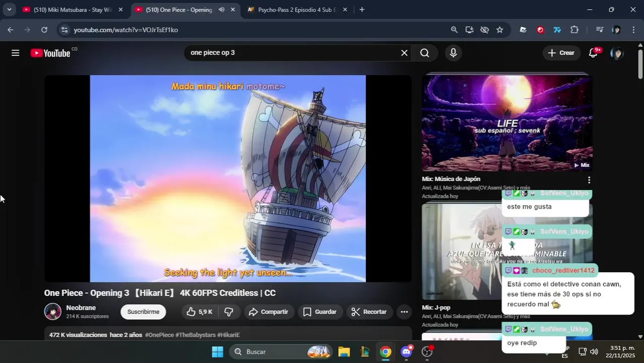Close the Psycho-Pass 2 tab
Image resolution: width=644 pixels, height=363 pixels.
[345, 10]
